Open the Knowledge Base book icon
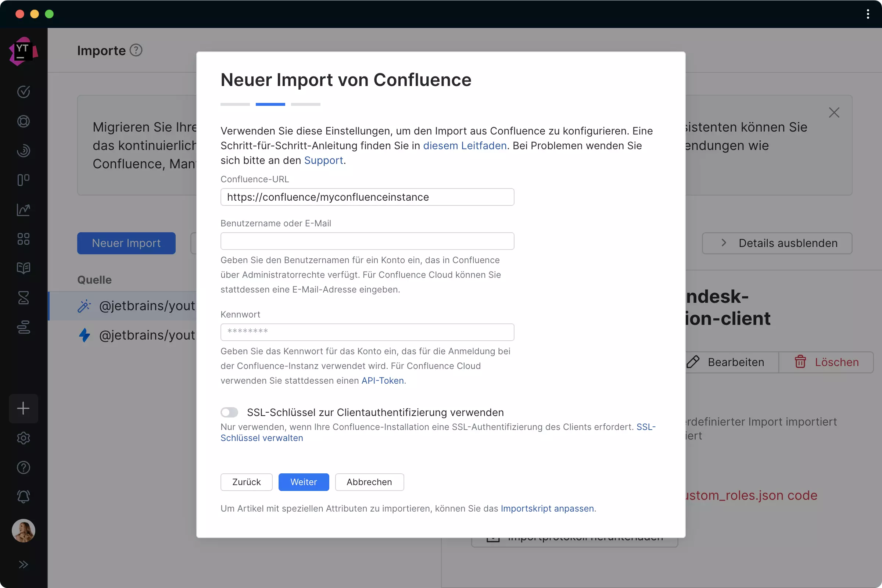882x588 pixels. point(23,268)
